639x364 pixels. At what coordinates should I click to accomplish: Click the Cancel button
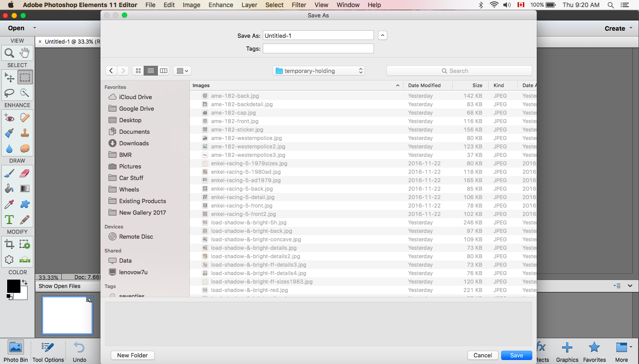[x=482, y=355]
